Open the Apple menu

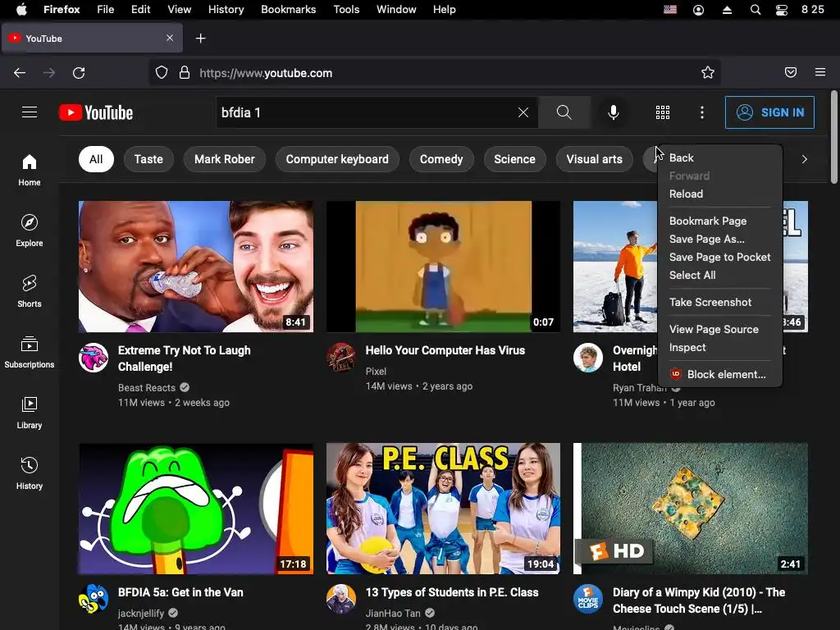(21, 10)
